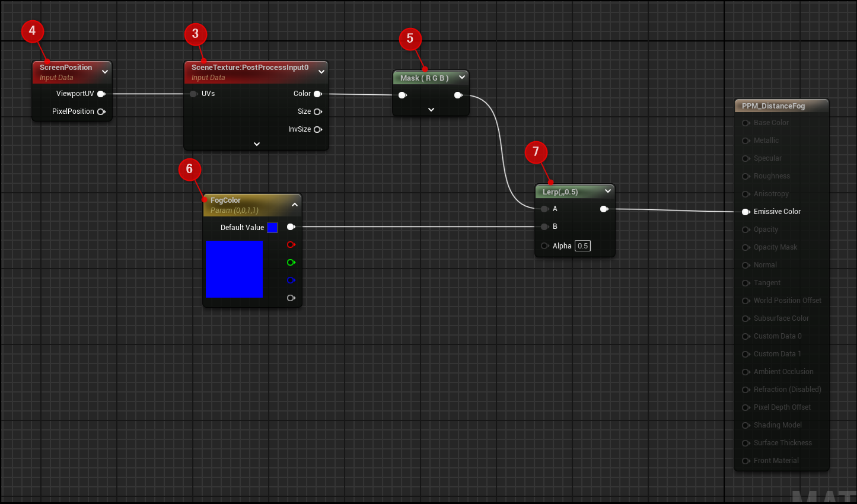The width and height of the screenshot is (857, 504).
Task: Select the PPM_DistanceFog result node header
Action: pyautogui.click(x=773, y=106)
